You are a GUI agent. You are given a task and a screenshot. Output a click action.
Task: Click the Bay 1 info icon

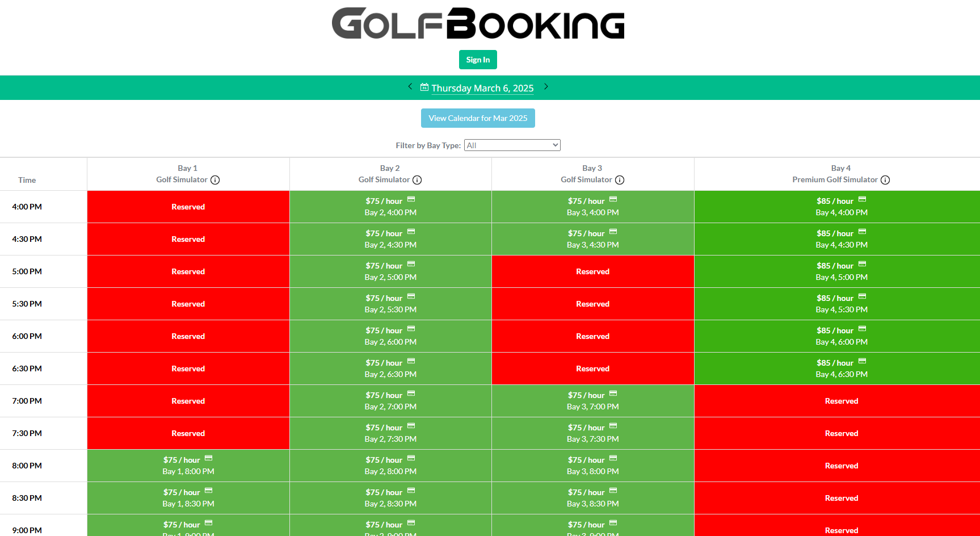coord(215,180)
